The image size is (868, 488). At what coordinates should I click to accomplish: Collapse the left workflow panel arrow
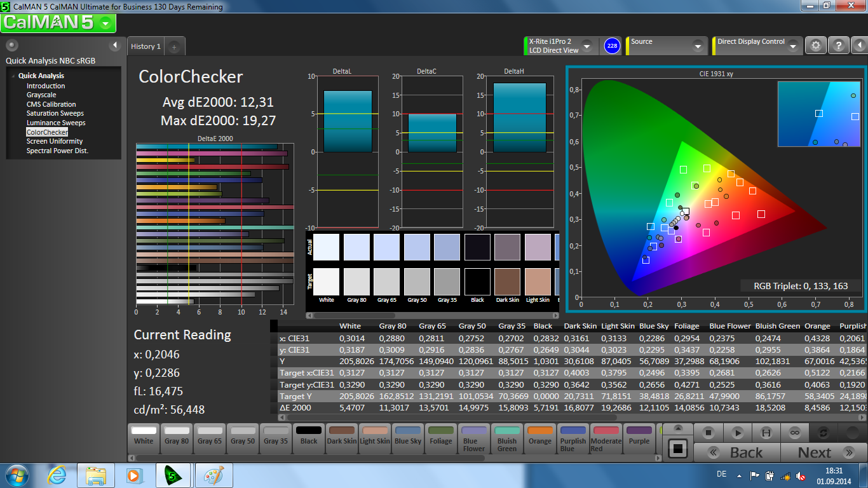click(x=115, y=45)
